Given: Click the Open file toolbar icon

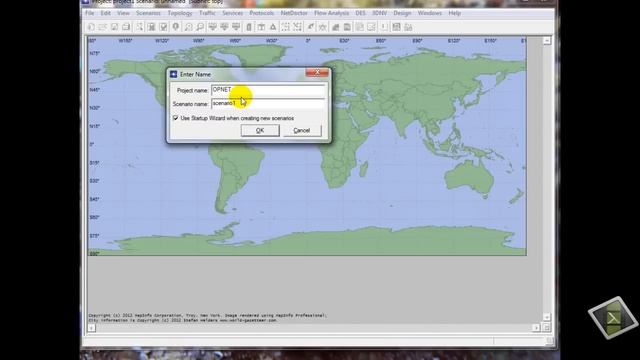Looking at the screenshot, I should 102,27.
